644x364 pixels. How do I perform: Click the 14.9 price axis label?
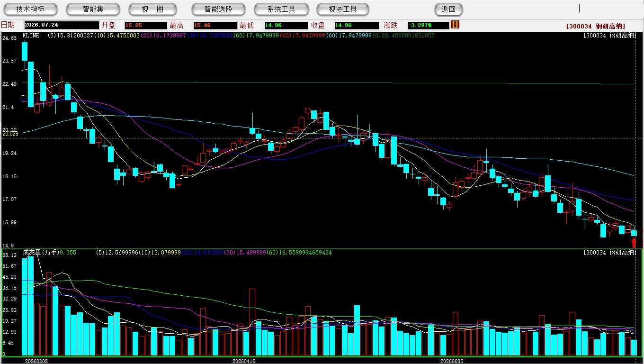coord(8,246)
